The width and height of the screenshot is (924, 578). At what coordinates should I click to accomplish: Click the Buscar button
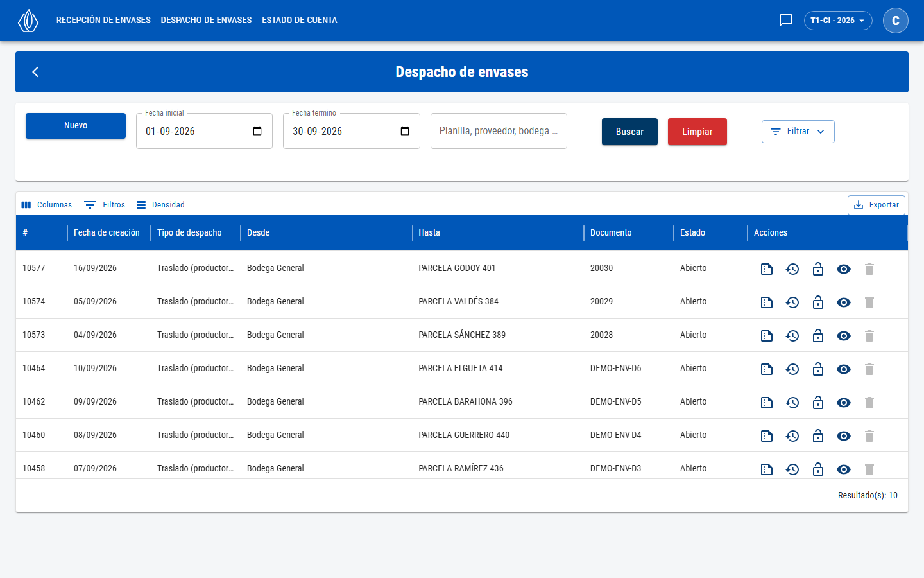pyautogui.click(x=629, y=132)
